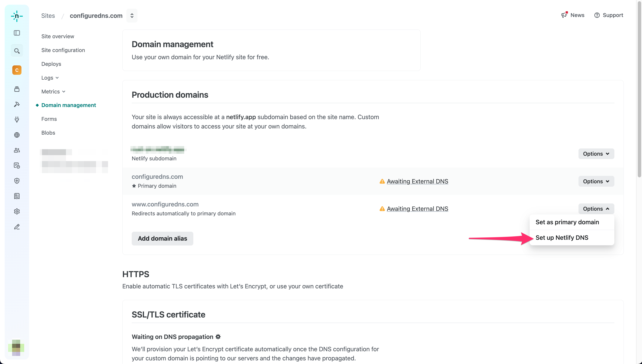642x364 pixels.
Task: Click the Sites breadcrumb link
Action: pyautogui.click(x=48, y=16)
